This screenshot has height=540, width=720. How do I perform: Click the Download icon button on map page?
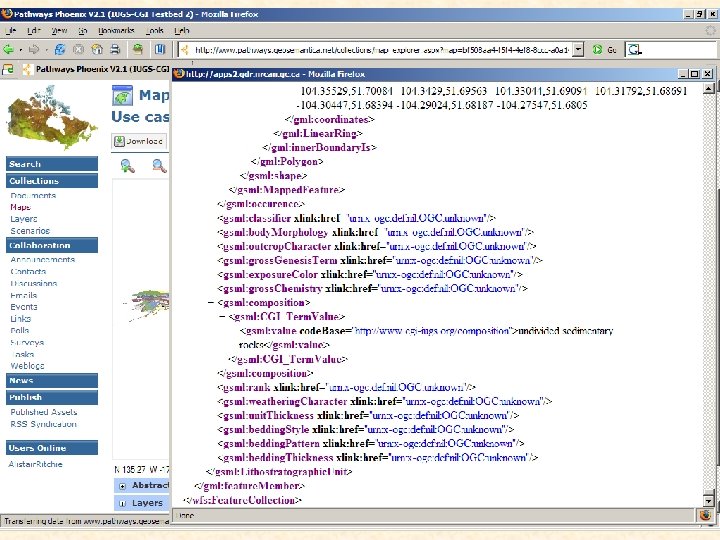point(139,141)
